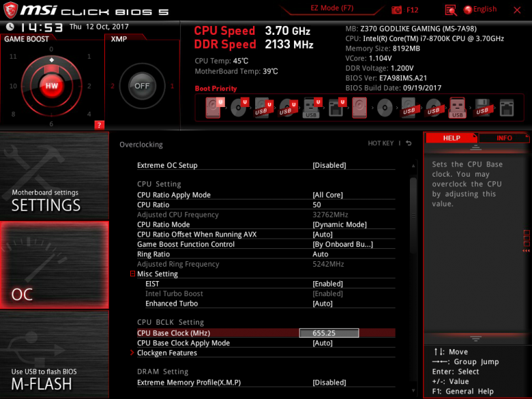The image size is (532, 399).
Task: Select the UEFI CD/DVD boot device
Action: click(239, 108)
